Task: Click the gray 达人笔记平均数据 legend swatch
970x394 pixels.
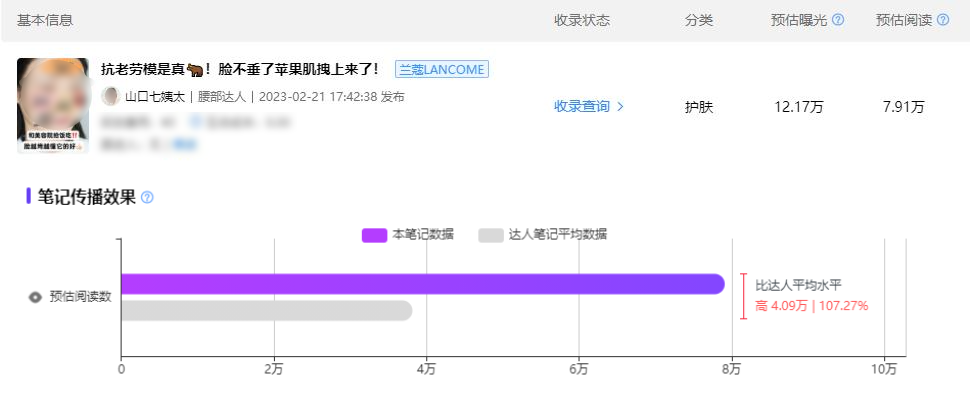Action: pos(491,236)
